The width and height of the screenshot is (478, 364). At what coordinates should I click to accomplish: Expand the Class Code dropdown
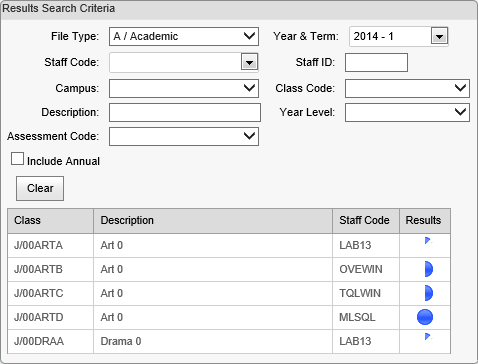407,88
